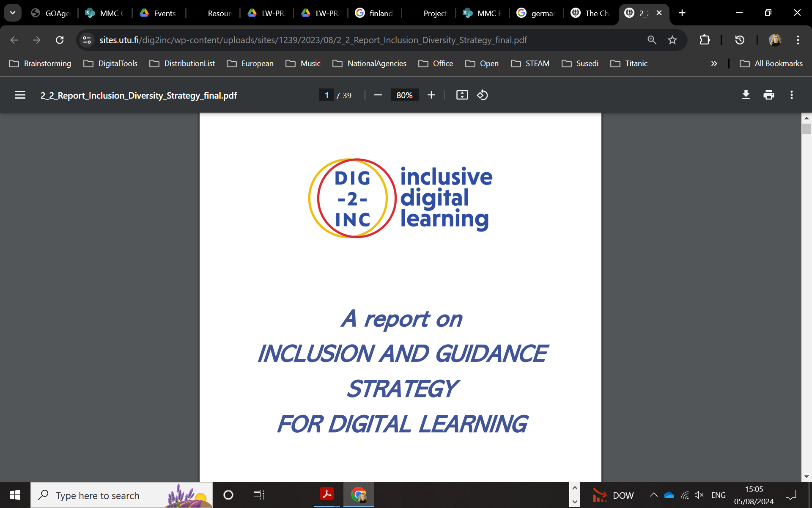Open the DigitalTools bookmarks folder
This screenshot has height=508, width=812.
(x=110, y=63)
